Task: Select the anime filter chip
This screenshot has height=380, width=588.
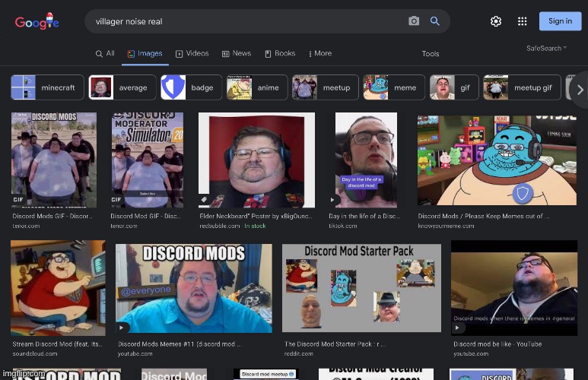Action: (257, 87)
